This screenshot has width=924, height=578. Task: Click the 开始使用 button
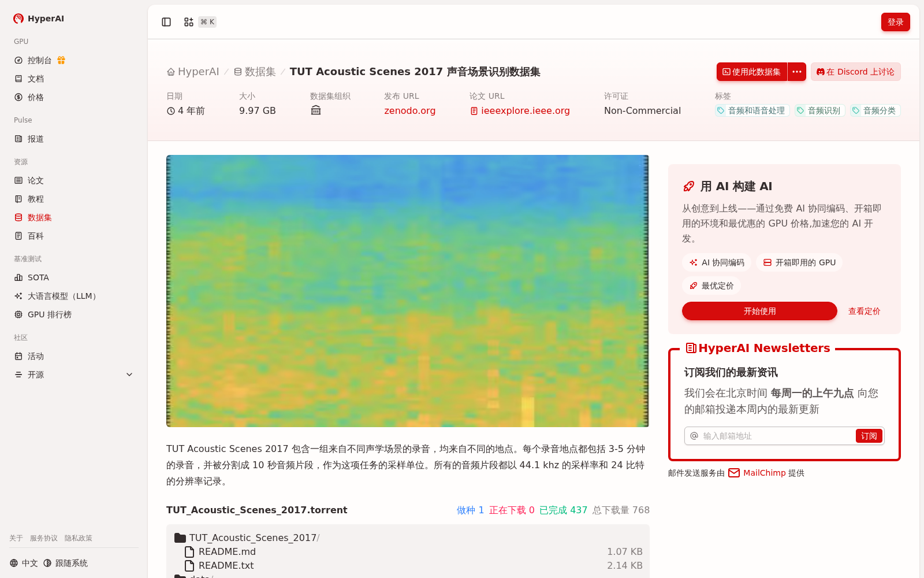click(x=759, y=311)
